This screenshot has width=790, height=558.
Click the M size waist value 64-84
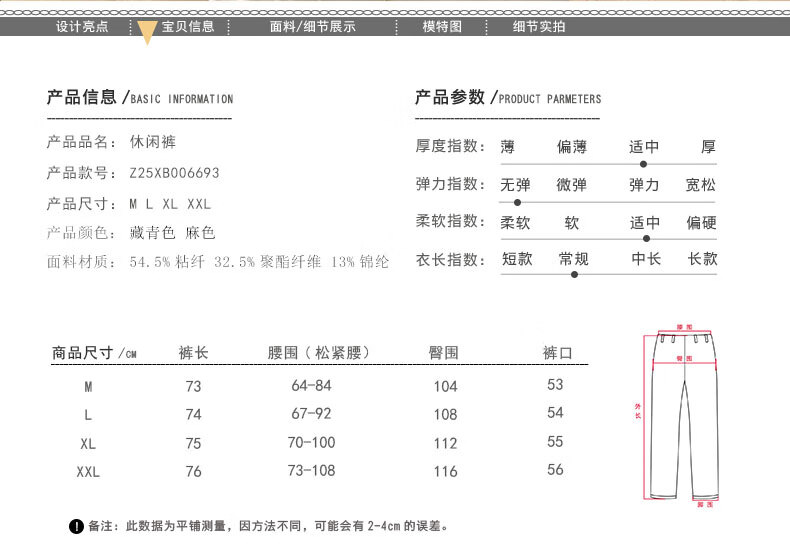click(x=311, y=386)
